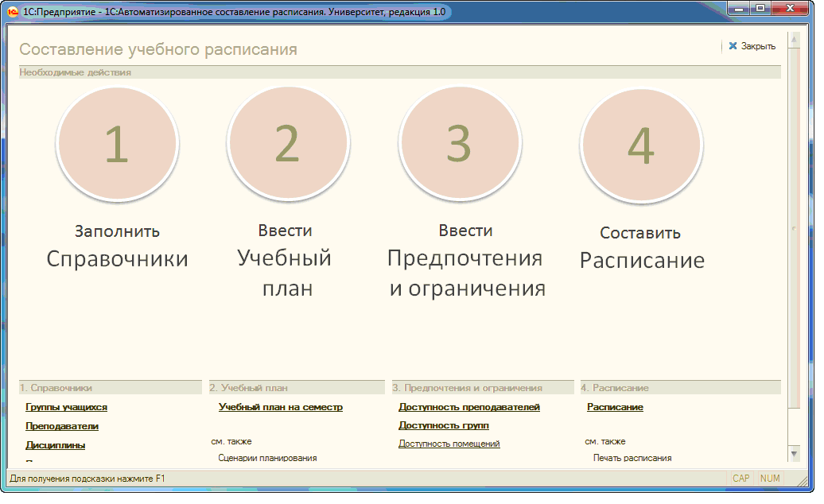Image resolution: width=824 pixels, height=504 pixels.
Task: Open Доступность преподавателей settings
Action: 469,407
